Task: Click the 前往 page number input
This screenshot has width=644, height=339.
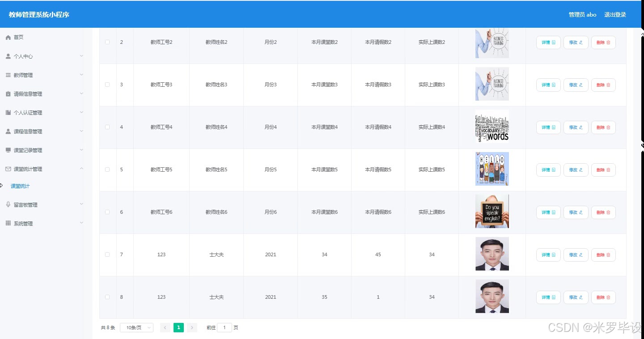Action: pyautogui.click(x=225, y=328)
